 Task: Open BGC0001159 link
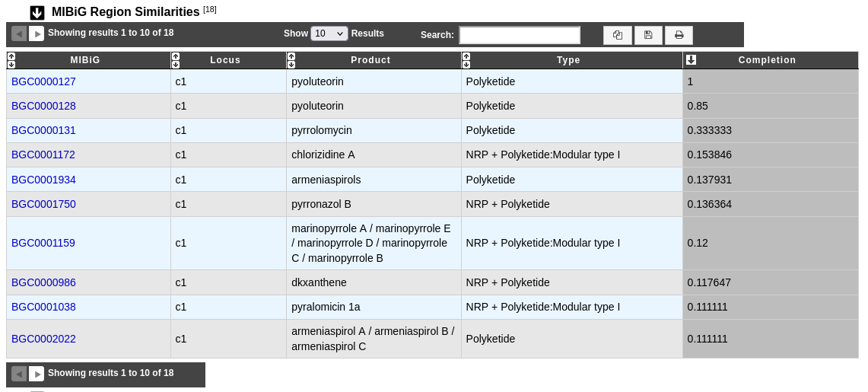[x=43, y=243]
